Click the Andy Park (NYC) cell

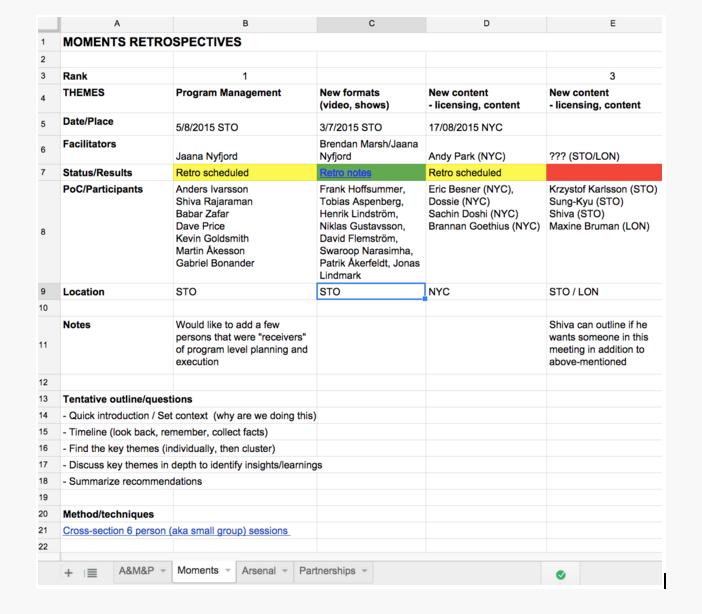coord(486,150)
